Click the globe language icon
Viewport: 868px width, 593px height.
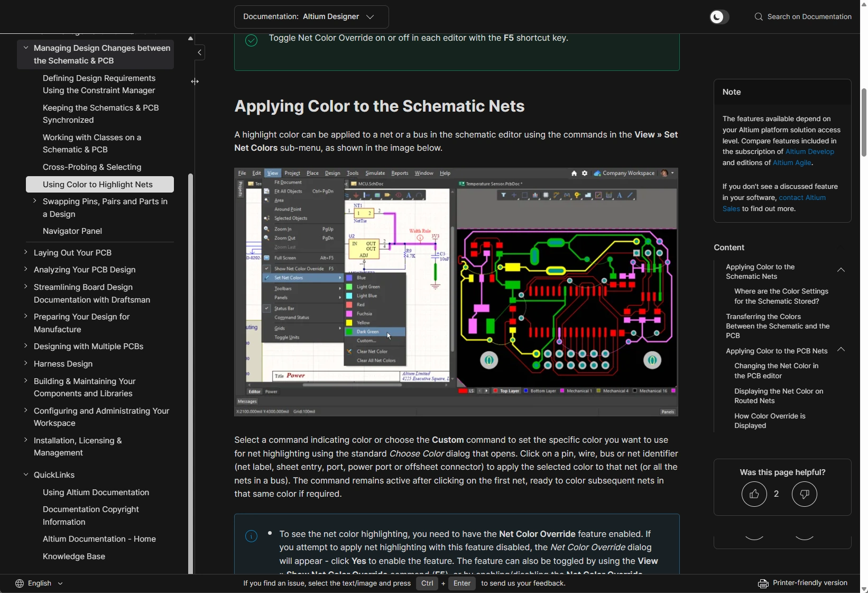coord(20,583)
